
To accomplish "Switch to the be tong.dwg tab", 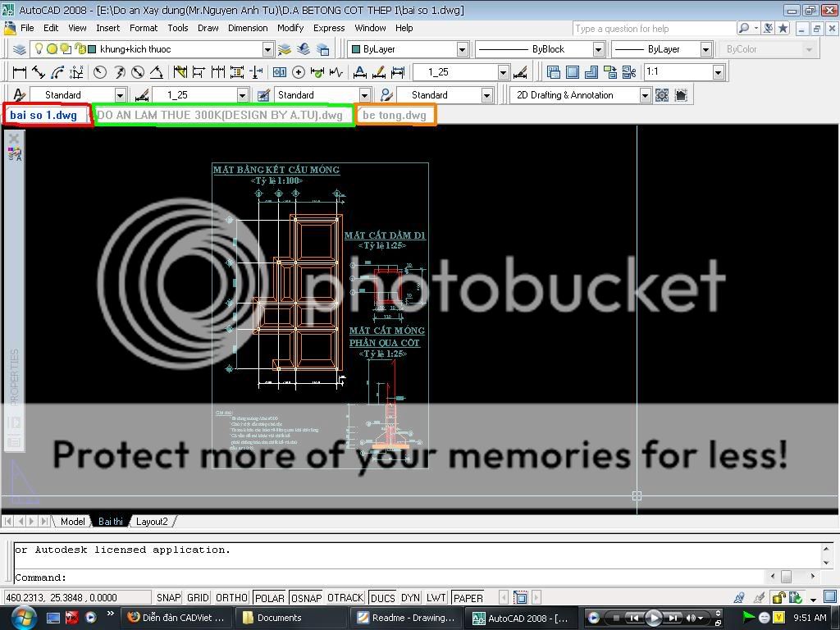I will pyautogui.click(x=395, y=115).
